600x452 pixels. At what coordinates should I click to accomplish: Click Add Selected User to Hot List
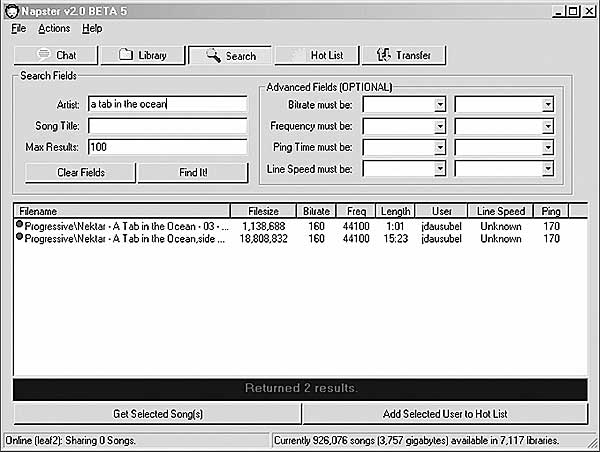pyautogui.click(x=445, y=414)
